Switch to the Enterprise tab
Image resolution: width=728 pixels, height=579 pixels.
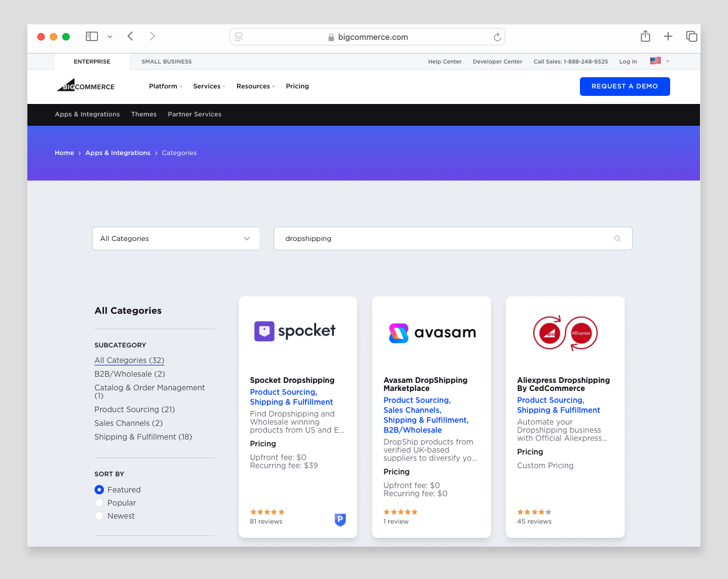[92, 62]
